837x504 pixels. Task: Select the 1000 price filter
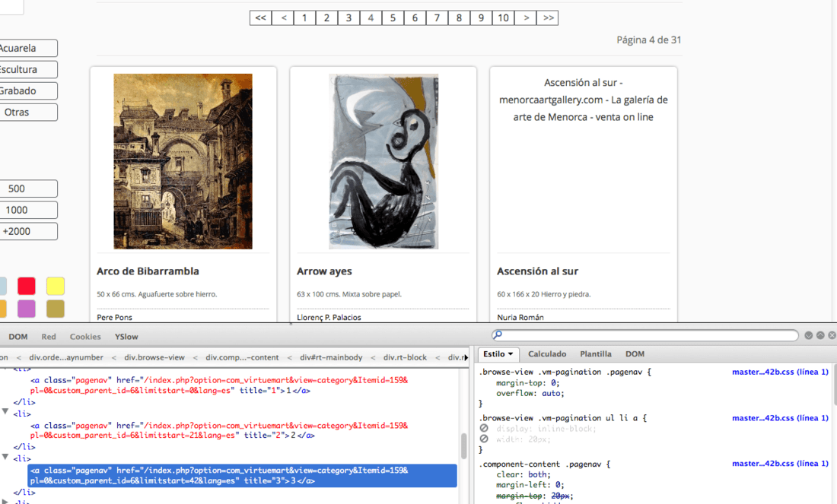[28, 210]
